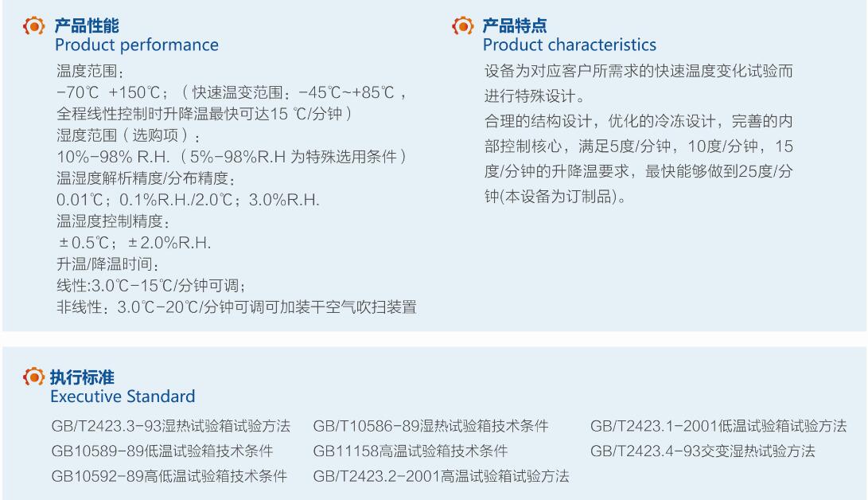
Task: Click the GB10592-89高低温试验箱技术条件 entry
Action: coord(169,475)
